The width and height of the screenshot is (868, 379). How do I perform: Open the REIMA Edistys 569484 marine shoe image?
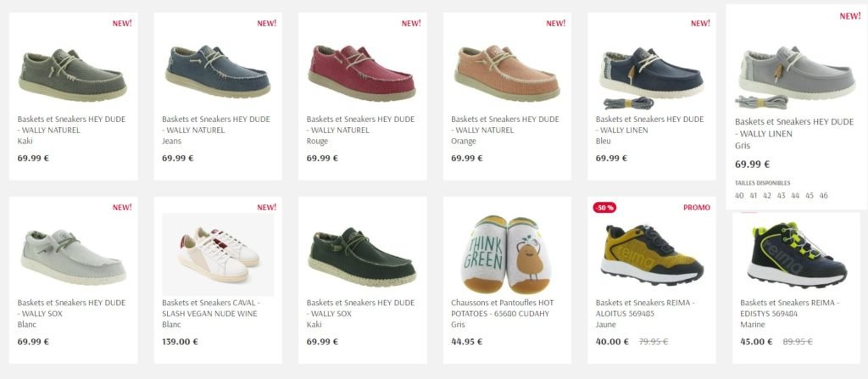click(x=797, y=254)
